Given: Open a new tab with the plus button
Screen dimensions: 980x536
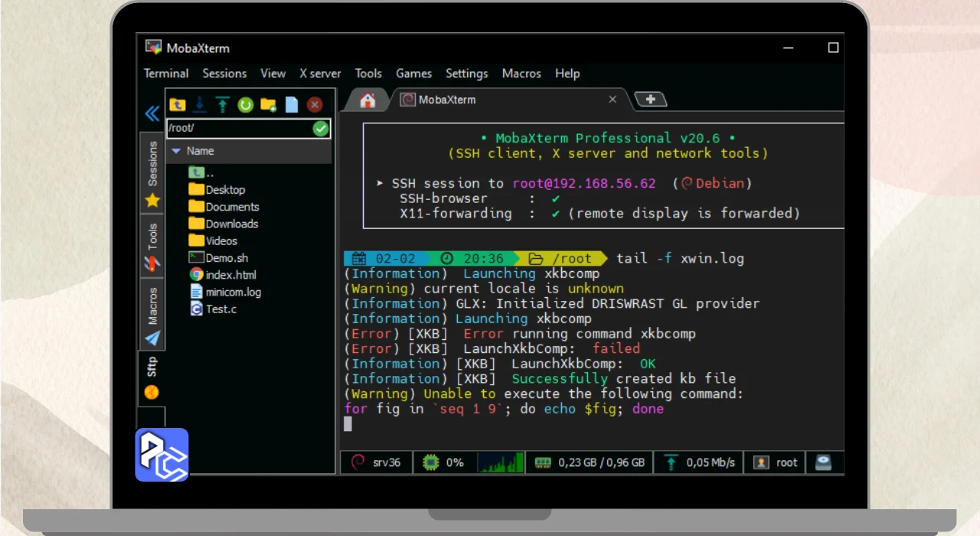Looking at the screenshot, I should coord(651,100).
